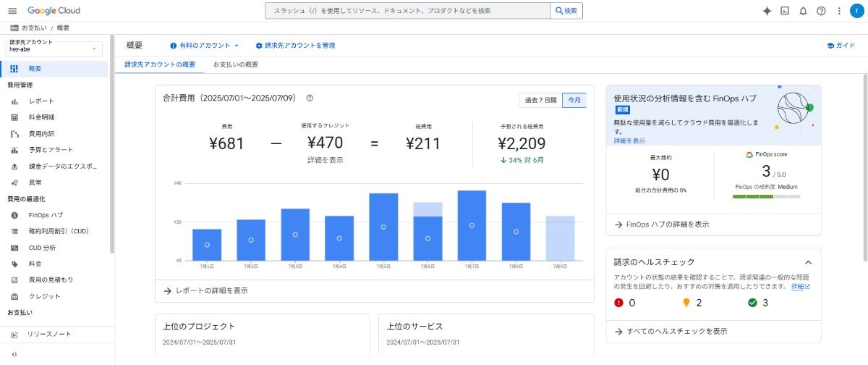
Task: Click the レポートの詳細を表示 link
Action: tap(211, 290)
